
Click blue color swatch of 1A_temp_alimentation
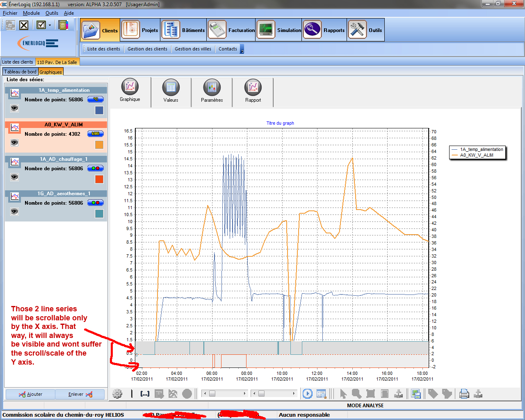(x=99, y=110)
